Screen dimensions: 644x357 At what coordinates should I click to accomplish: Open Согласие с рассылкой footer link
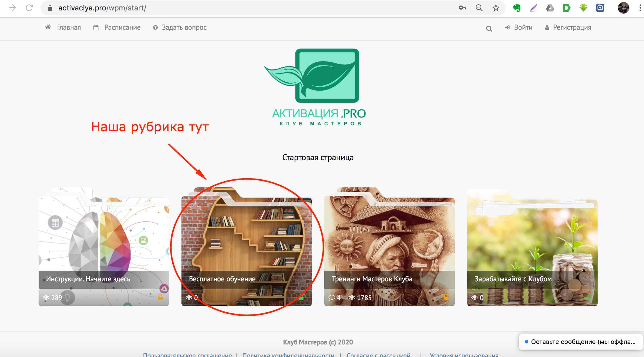[x=379, y=355]
